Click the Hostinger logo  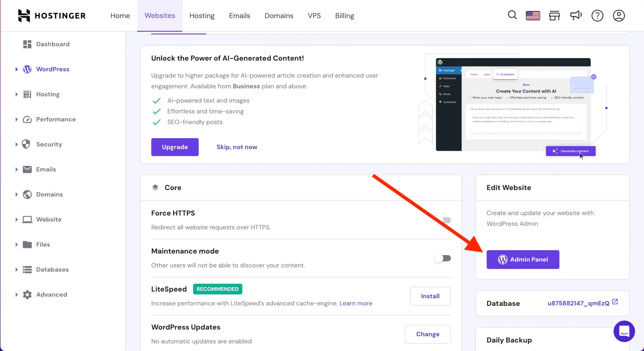click(52, 16)
